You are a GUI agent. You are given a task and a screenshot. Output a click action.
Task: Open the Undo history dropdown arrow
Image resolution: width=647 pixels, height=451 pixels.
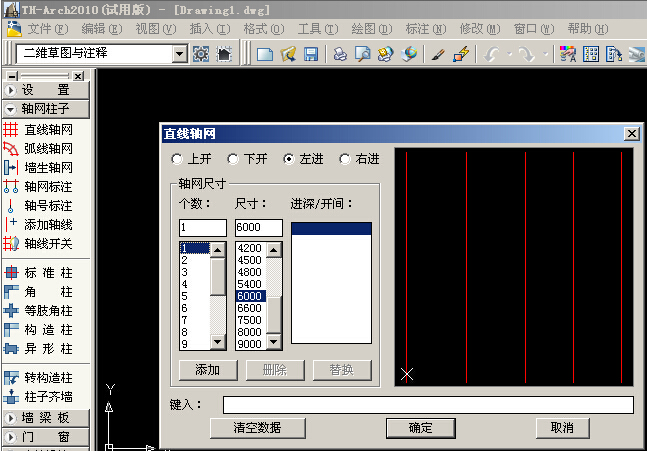(510, 54)
